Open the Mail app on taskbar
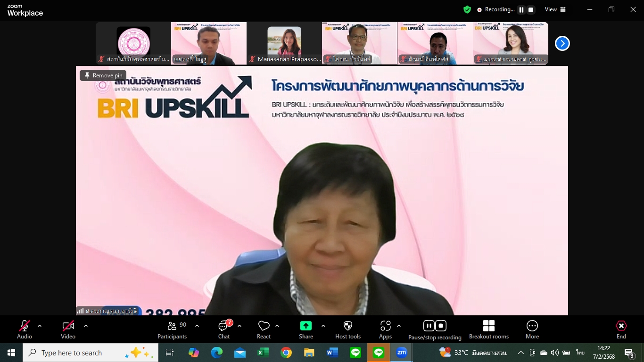644x362 pixels. tap(240, 353)
